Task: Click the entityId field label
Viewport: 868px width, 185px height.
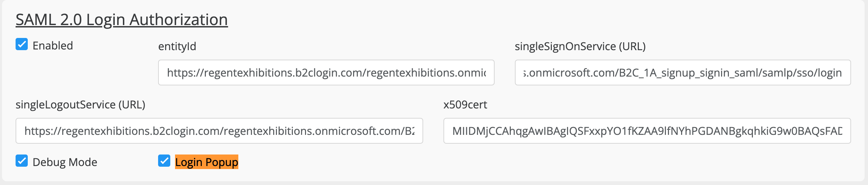Action: click(177, 46)
